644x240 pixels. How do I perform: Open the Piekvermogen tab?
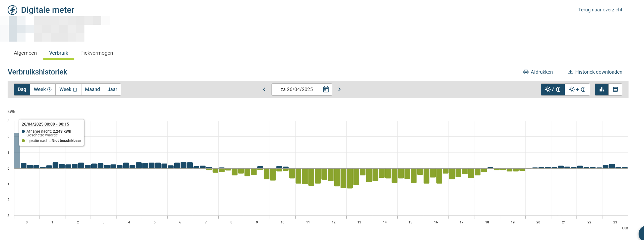point(97,53)
